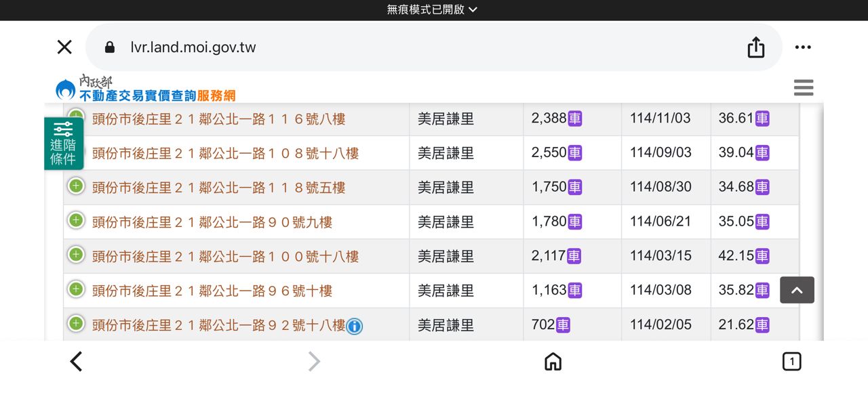868x399 pixels.
Task: Click the 車 badge next to 42.15 unit price
Action: [x=762, y=256]
